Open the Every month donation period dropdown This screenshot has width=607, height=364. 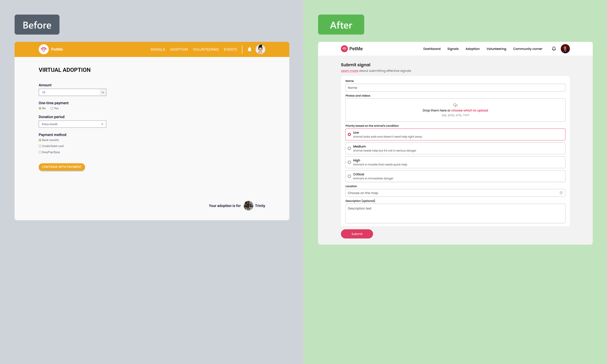[x=72, y=124]
